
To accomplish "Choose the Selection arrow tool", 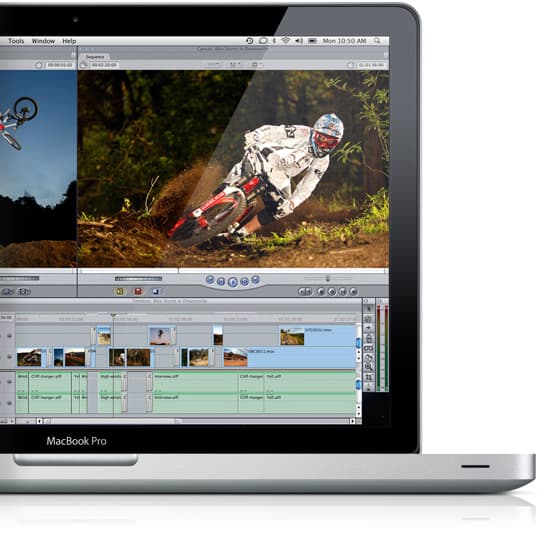I will [368, 309].
